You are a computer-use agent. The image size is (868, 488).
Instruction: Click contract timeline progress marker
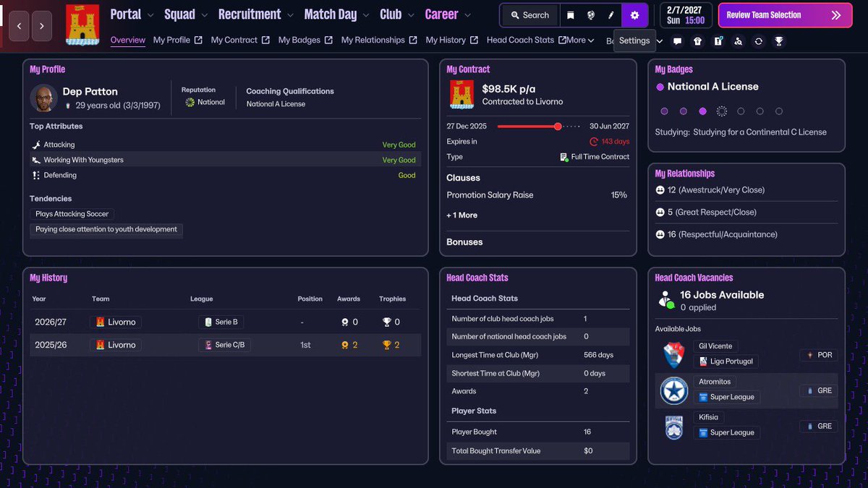pos(558,126)
